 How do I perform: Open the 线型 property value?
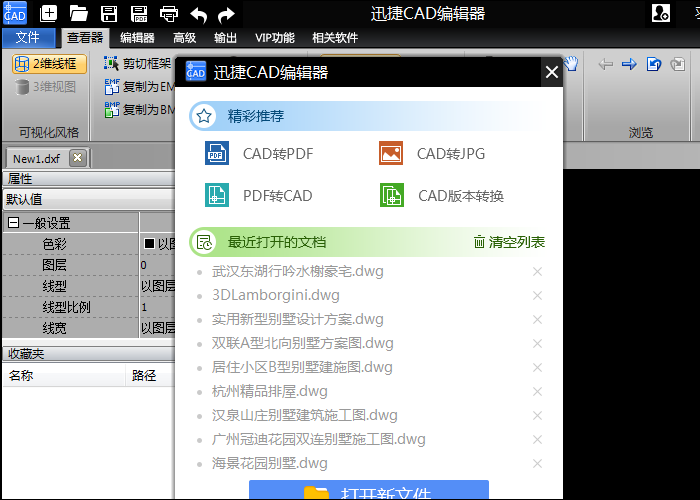coord(157,286)
